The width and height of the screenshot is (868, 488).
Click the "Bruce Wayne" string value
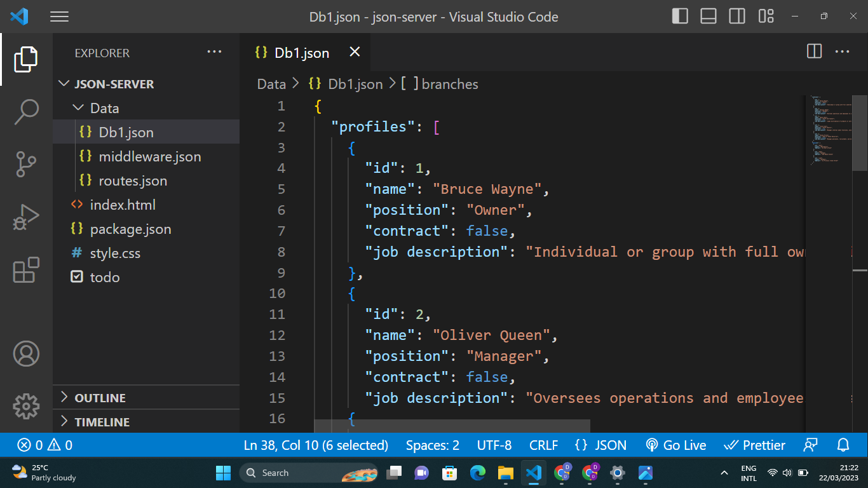[x=487, y=189]
